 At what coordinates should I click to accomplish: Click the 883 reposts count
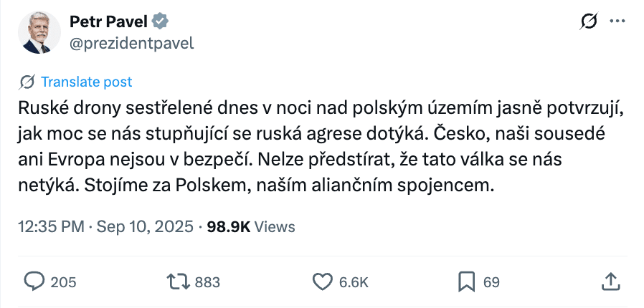[x=207, y=282]
